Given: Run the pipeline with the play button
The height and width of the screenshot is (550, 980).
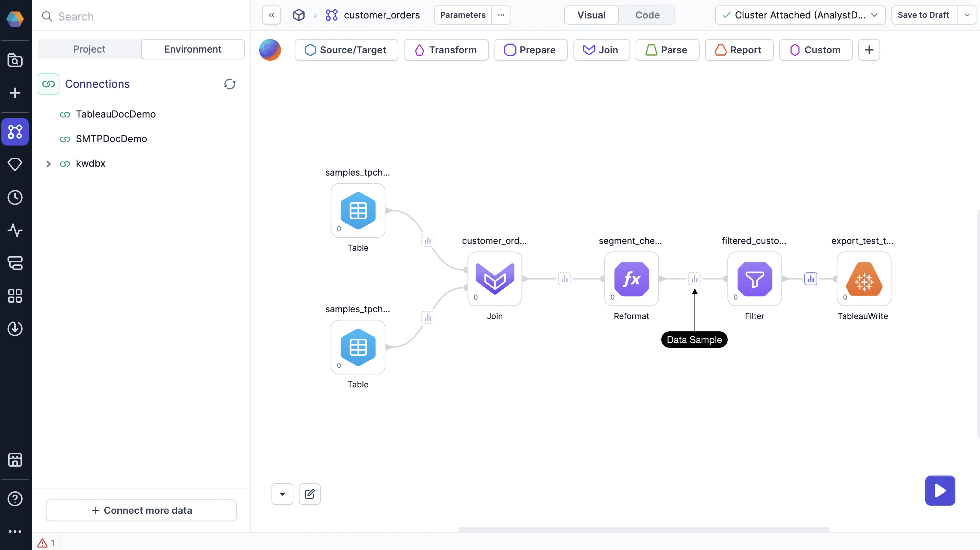Looking at the screenshot, I should pos(940,490).
